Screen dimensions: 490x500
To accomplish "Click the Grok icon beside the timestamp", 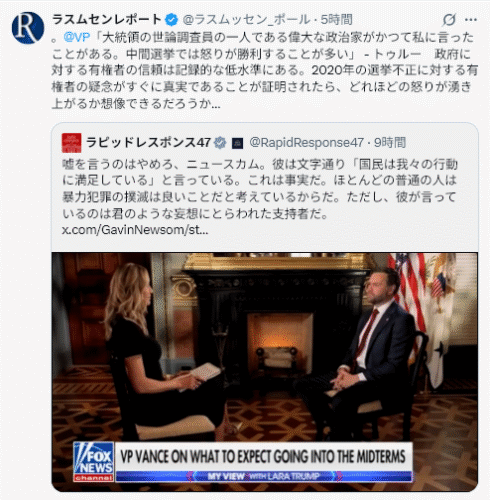I will pos(449,20).
